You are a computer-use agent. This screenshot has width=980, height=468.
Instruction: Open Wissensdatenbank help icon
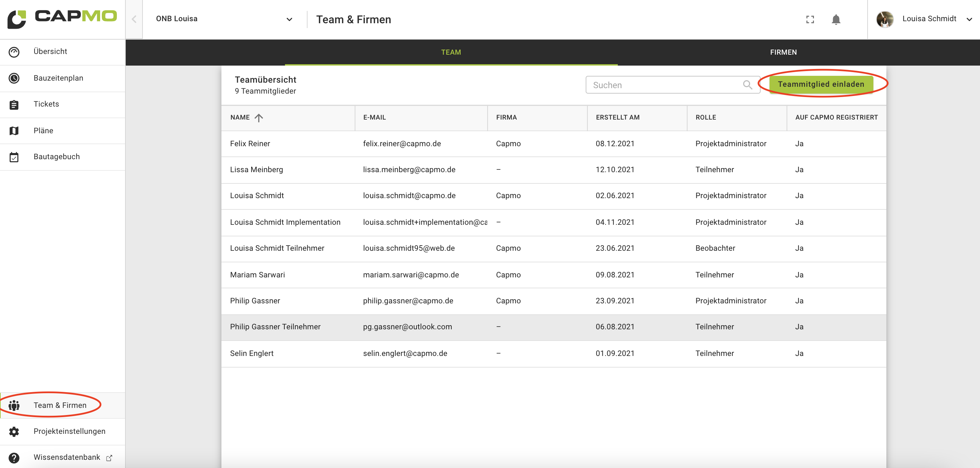pos(14,458)
